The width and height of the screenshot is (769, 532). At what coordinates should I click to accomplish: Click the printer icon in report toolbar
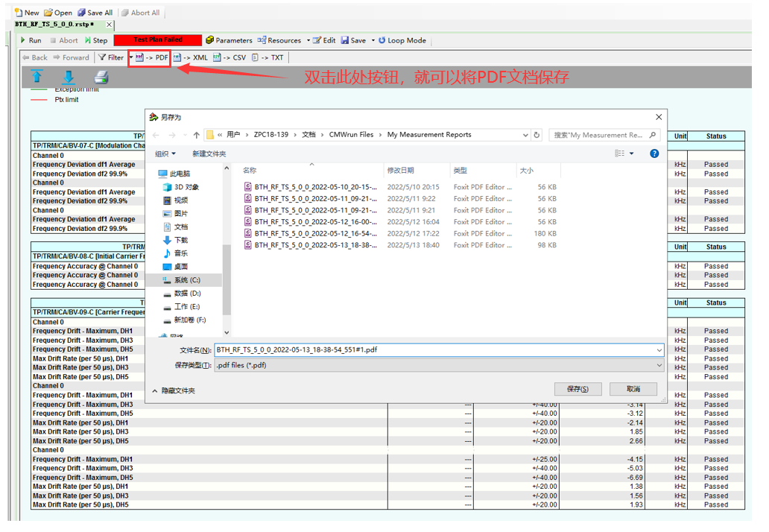[101, 77]
